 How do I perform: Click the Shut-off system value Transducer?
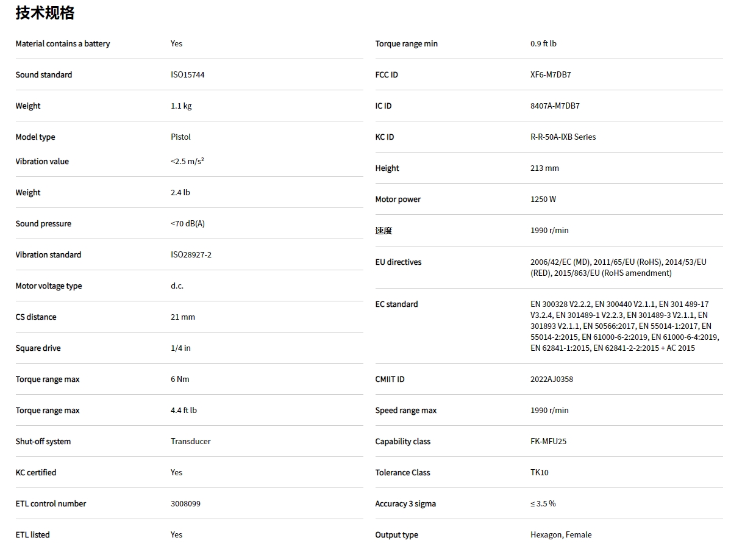pos(190,442)
